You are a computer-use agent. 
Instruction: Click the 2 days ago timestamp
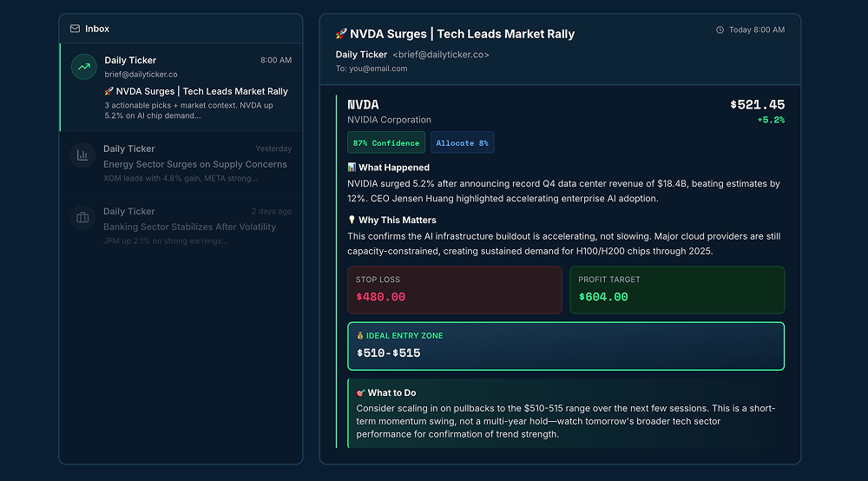(x=271, y=212)
